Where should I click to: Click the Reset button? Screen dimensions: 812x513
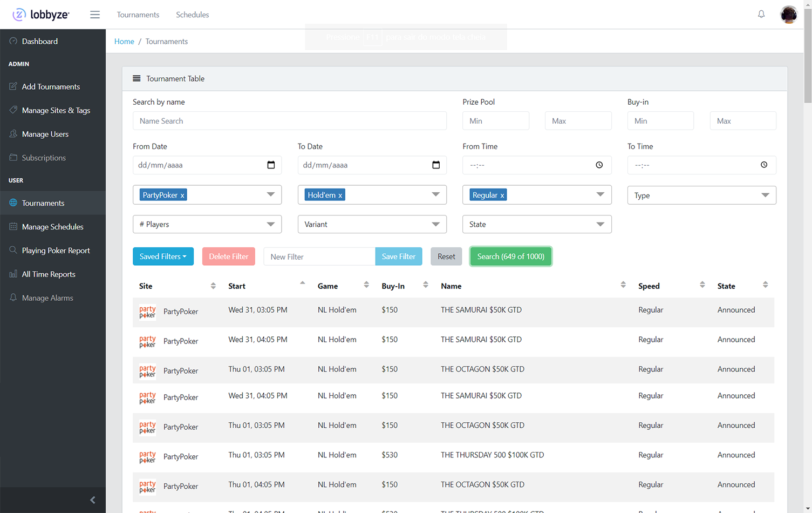[x=446, y=256]
